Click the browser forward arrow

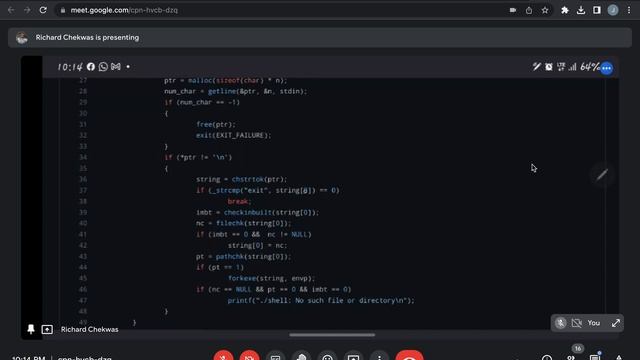pyautogui.click(x=27, y=10)
